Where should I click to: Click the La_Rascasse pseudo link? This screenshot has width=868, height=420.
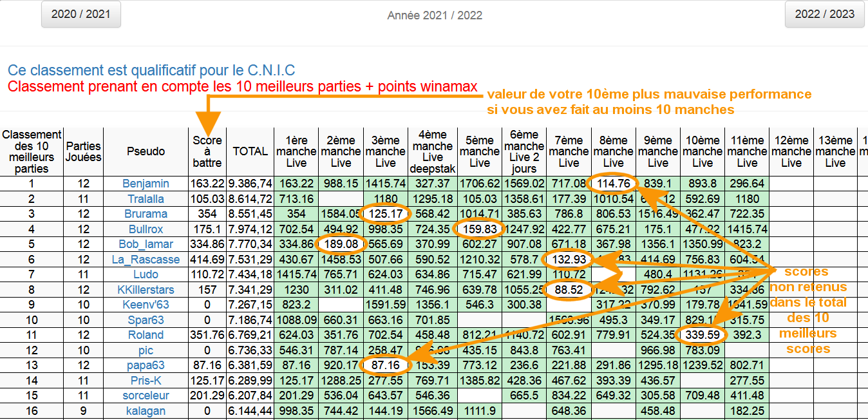146,260
